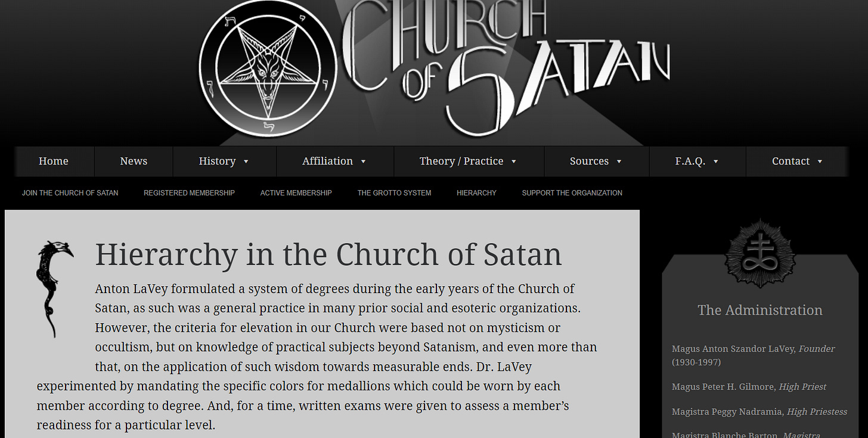Image resolution: width=868 pixels, height=438 pixels.
Task: Go to Join the Church of Satan
Action: click(70, 193)
